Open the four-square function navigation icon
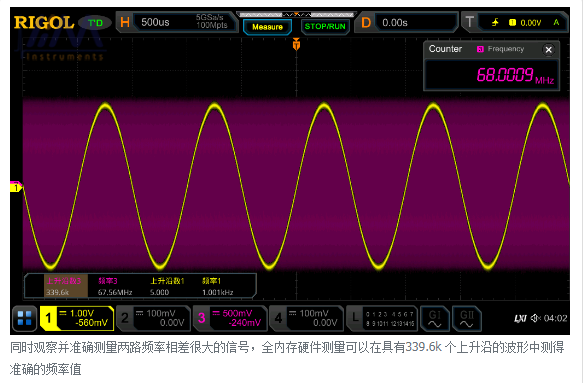 click(x=25, y=318)
